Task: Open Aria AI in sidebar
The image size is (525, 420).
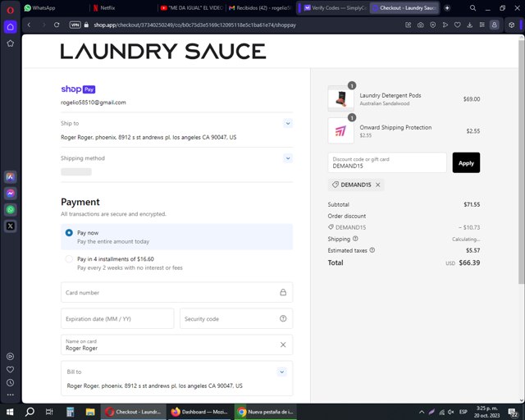Action: tap(11, 177)
